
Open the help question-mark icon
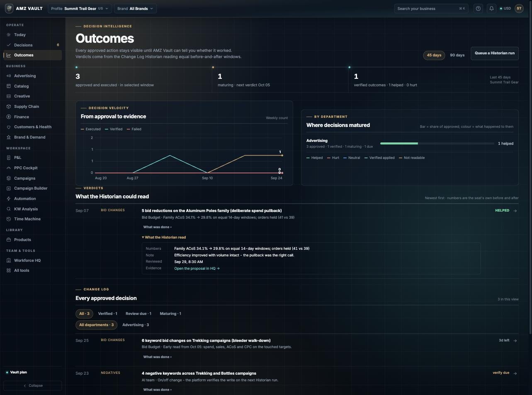478,8
